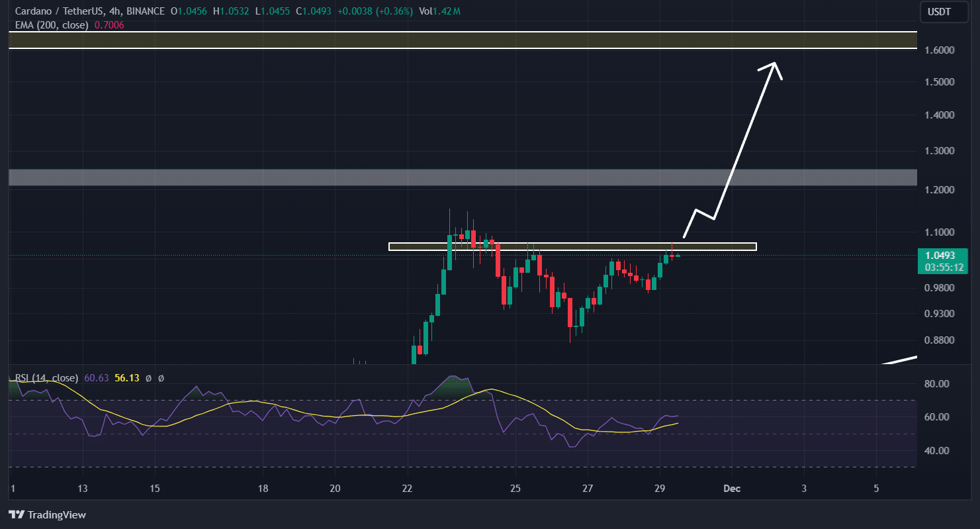Click the 1.4000 price axis label
Screen dimensions: 980x529
[939, 115]
